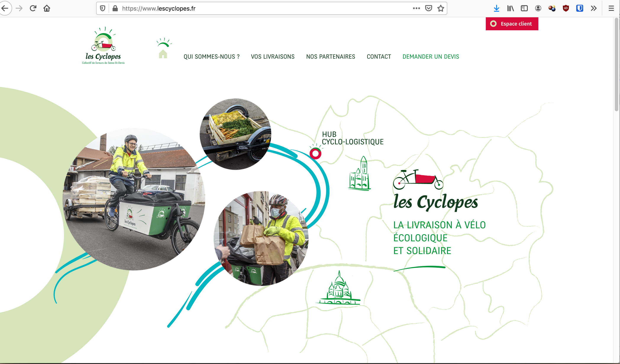
Task: Open the browser home page
Action: (x=47, y=8)
